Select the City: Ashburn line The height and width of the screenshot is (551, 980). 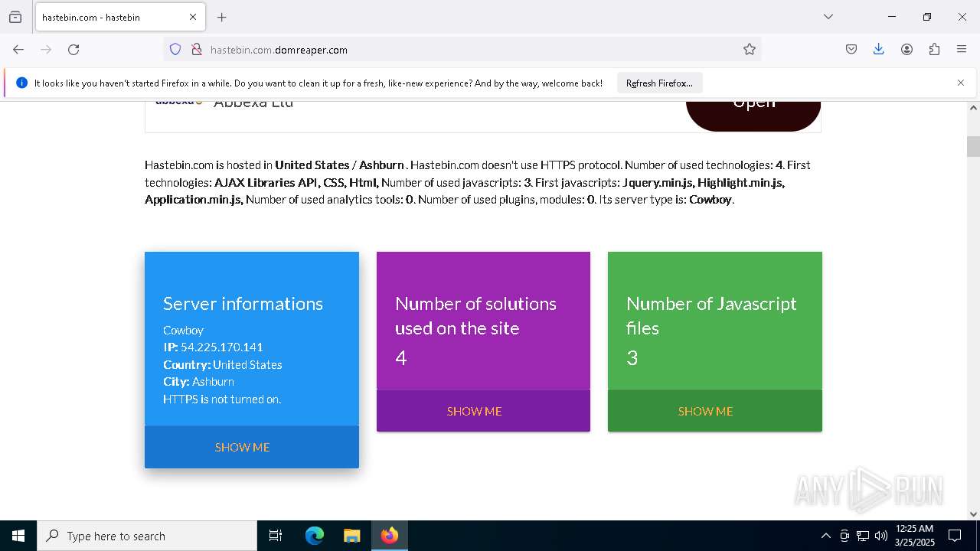[x=199, y=381]
